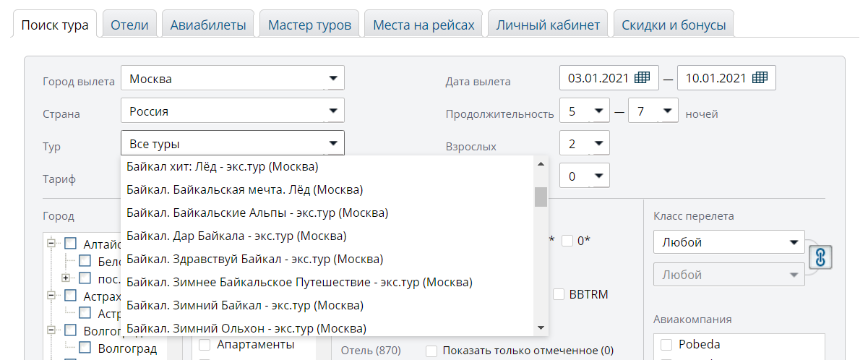Click the chain link icon beside flight class

click(x=820, y=257)
